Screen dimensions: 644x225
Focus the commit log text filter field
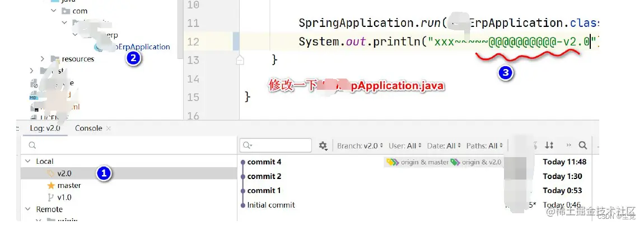pyautogui.click(x=276, y=145)
